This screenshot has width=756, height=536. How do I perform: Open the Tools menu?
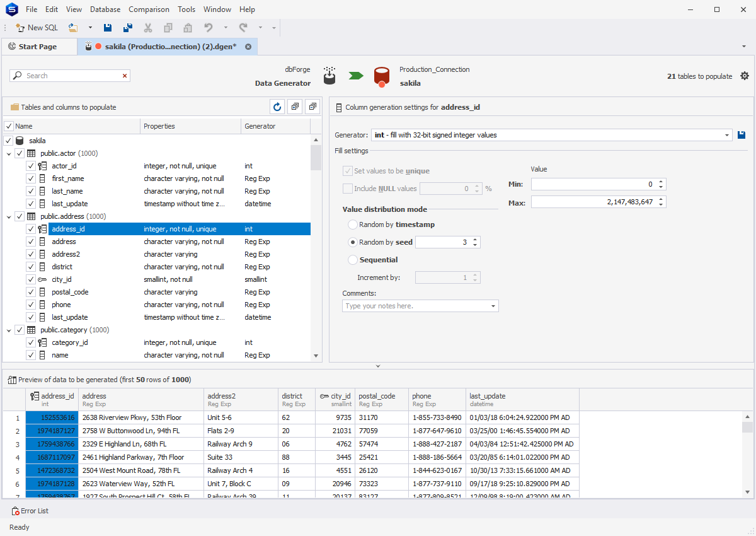coord(186,9)
